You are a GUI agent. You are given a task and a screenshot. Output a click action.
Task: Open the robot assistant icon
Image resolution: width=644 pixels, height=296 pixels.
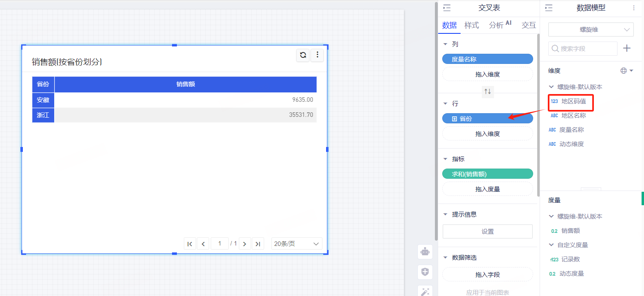[x=425, y=252]
